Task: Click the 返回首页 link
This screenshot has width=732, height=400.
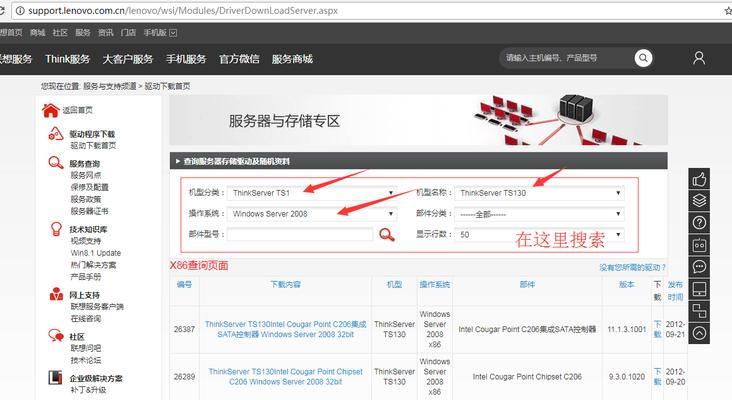Action: tap(77, 110)
